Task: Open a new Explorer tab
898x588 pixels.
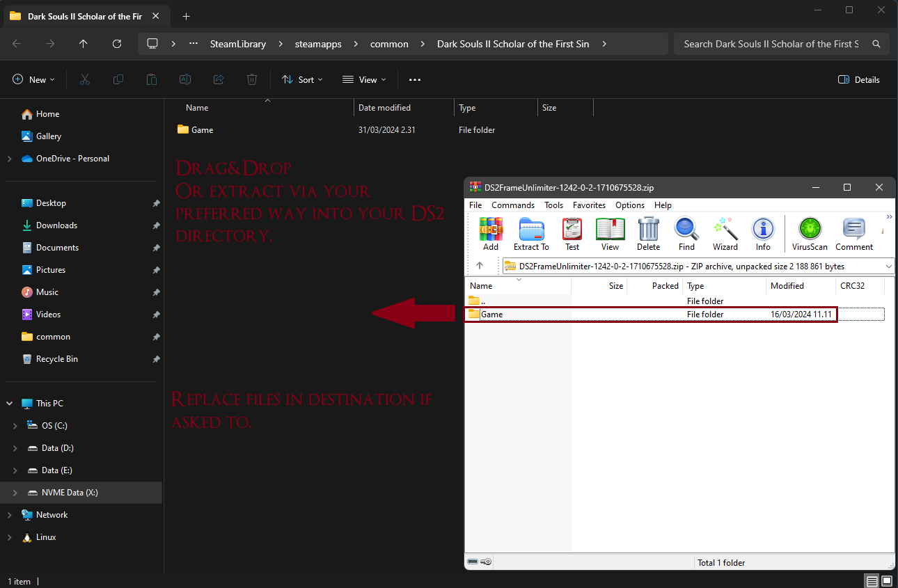Action: (186, 16)
